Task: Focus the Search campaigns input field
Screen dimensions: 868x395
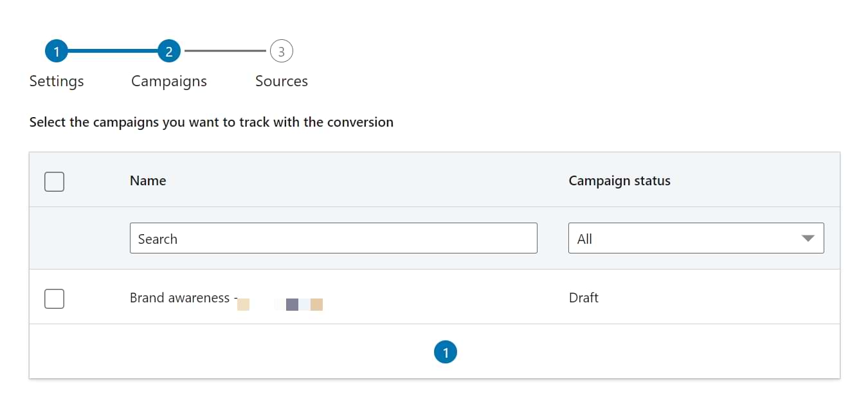Action: 333,238
